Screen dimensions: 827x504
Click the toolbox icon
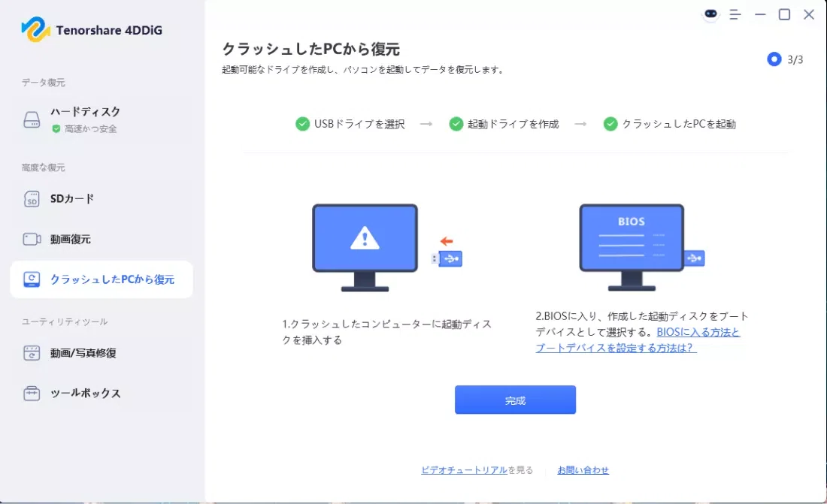[32, 394]
